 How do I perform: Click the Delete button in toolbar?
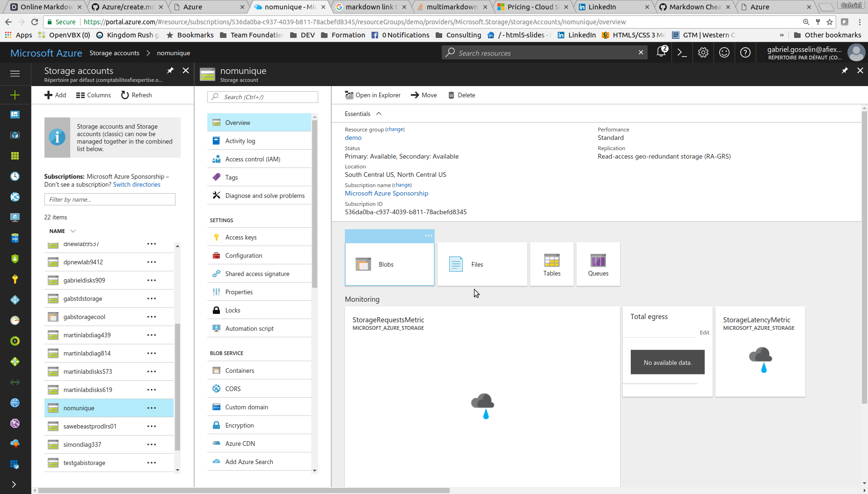[461, 95]
